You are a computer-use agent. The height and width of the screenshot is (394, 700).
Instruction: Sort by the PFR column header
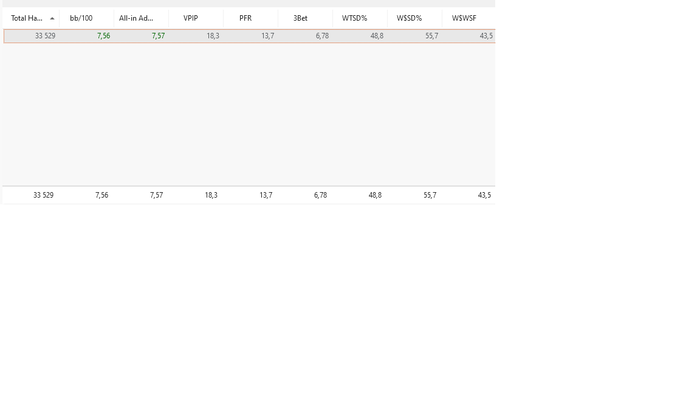click(x=246, y=18)
